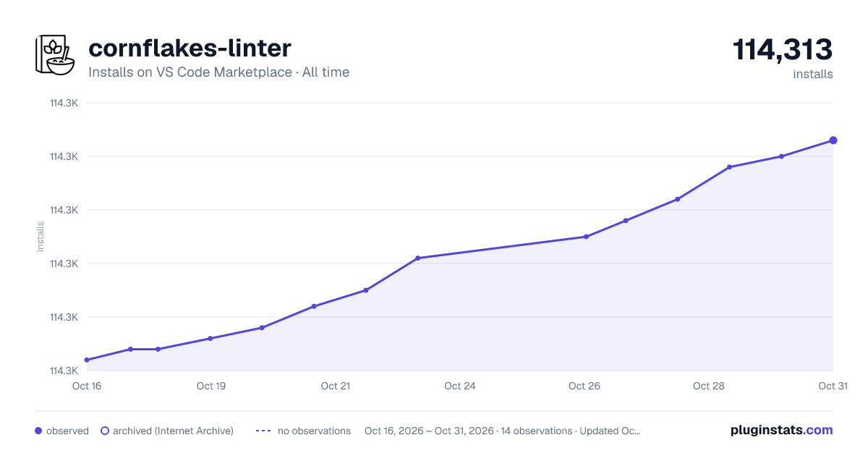
Task: Click the dashed no-observations legend marker
Action: tap(263, 431)
